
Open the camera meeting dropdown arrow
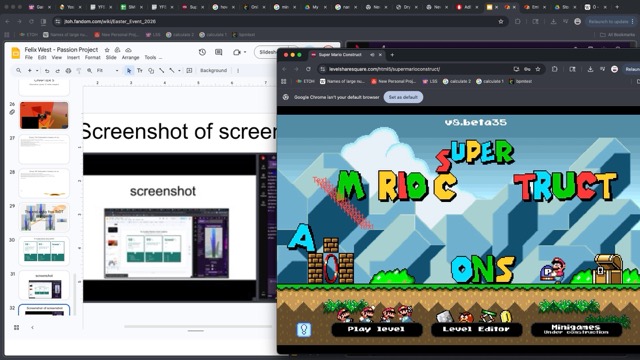245,52
